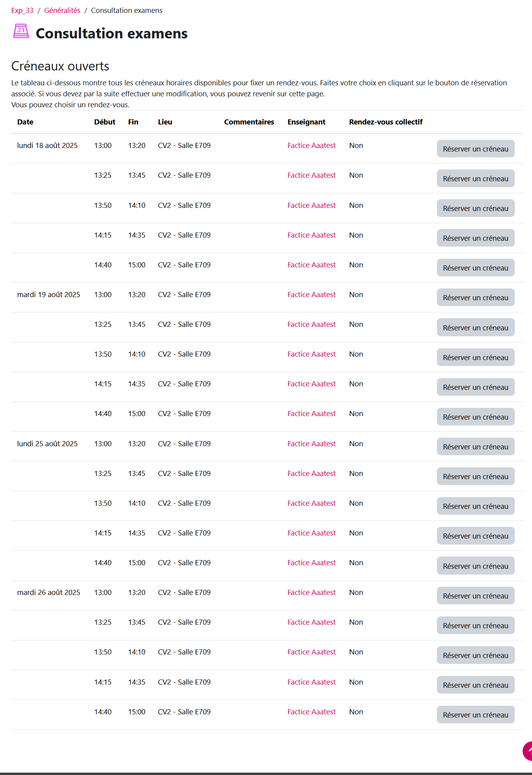Open the teacher link for mardi 26 août 14:40
This screenshot has width=532, height=775.
pos(311,712)
